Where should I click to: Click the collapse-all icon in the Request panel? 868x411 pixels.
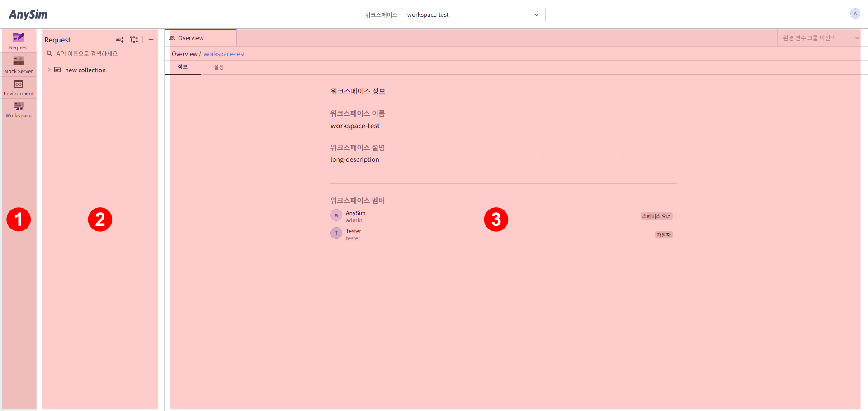(119, 40)
